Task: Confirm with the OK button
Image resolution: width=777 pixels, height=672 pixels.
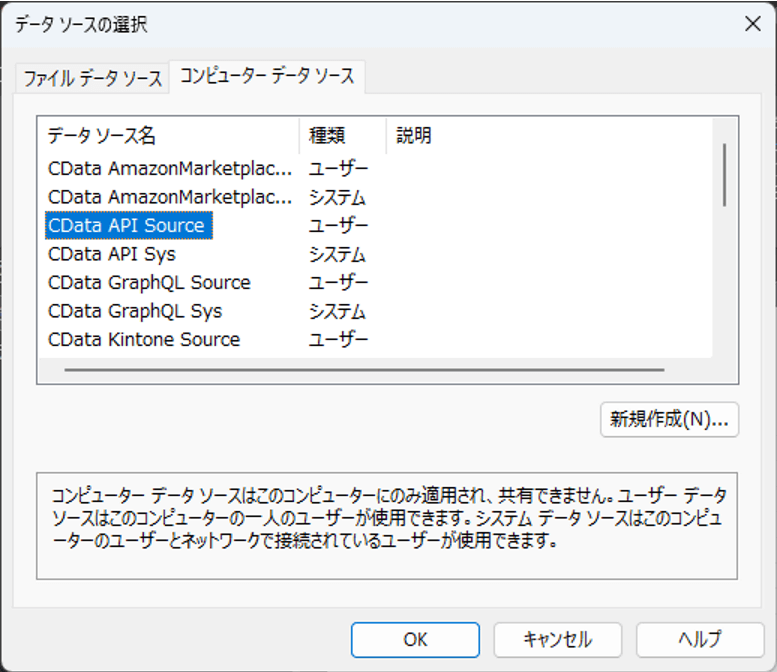Action: tap(415, 640)
